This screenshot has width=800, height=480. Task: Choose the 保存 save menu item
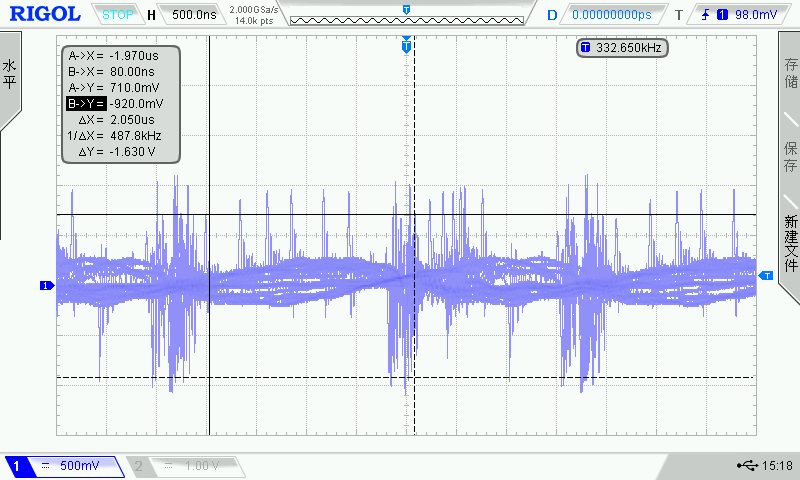[x=790, y=157]
